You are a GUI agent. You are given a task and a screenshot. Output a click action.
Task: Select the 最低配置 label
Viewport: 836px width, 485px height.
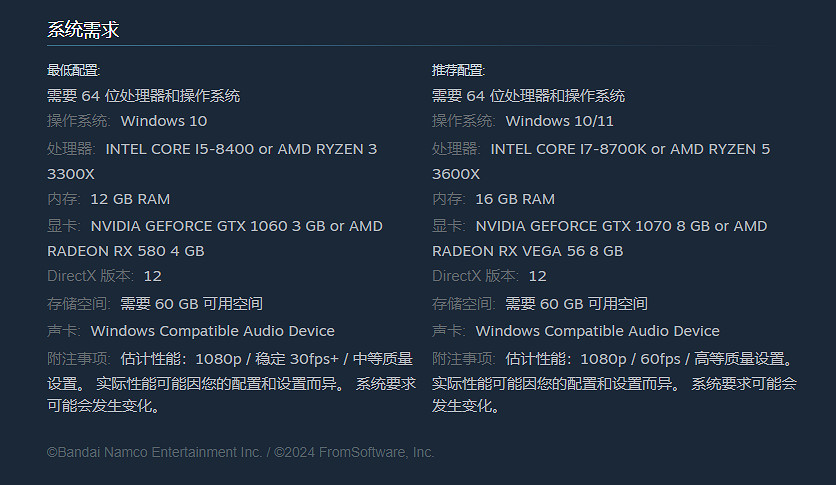73,70
